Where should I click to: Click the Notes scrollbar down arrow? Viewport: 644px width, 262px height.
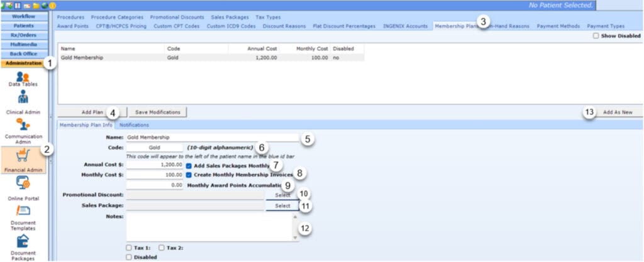296,238
